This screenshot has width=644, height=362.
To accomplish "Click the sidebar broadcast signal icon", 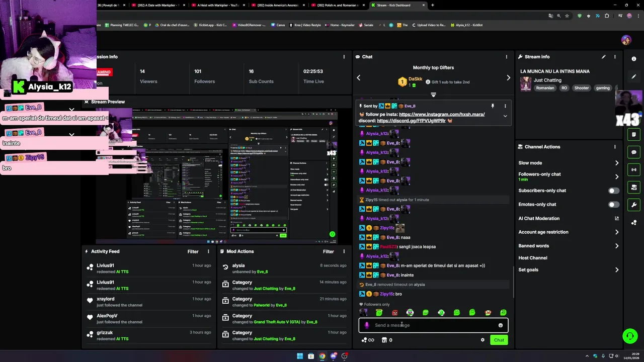I will (x=634, y=169).
